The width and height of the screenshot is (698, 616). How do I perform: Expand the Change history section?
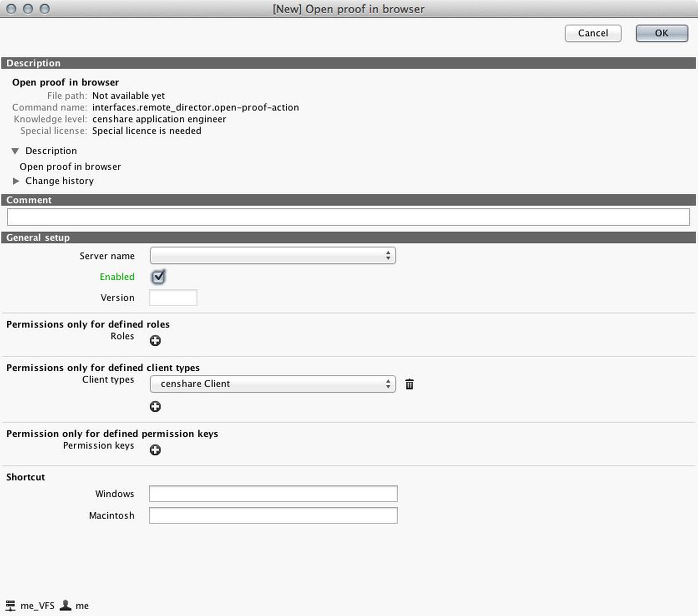[x=16, y=181]
